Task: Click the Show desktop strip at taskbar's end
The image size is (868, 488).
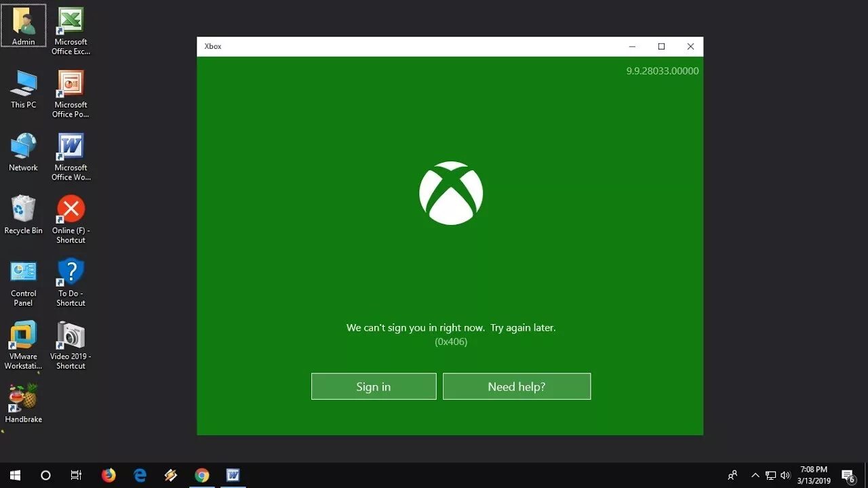Action: pos(866,475)
